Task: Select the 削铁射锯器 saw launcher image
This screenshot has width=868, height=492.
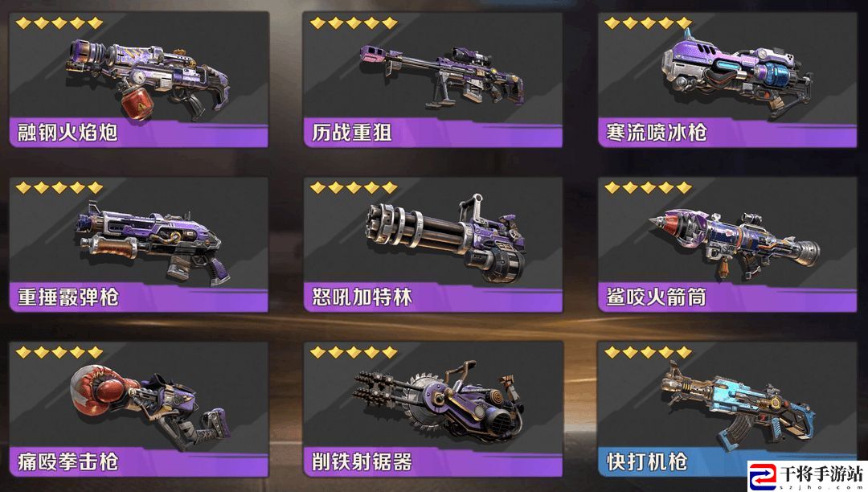Action: 439,401
